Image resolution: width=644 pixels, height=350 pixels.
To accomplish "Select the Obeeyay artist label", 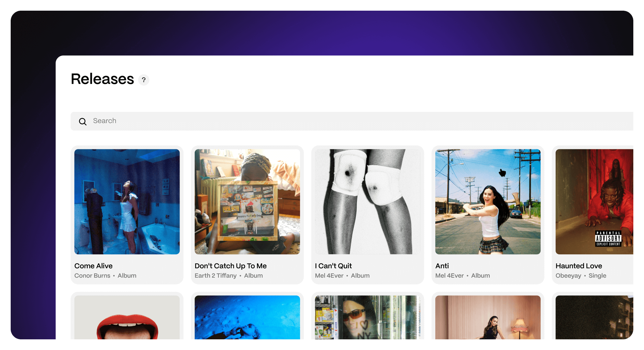I will pos(568,276).
